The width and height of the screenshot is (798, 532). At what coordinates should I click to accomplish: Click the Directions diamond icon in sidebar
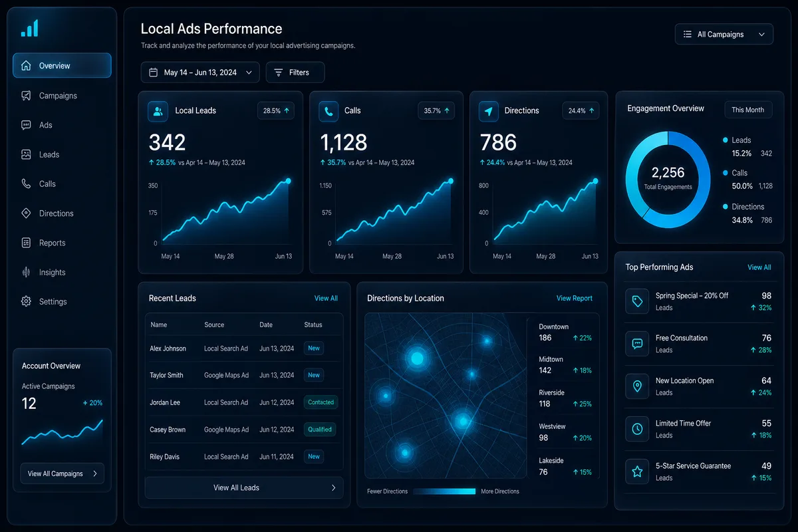(x=26, y=213)
